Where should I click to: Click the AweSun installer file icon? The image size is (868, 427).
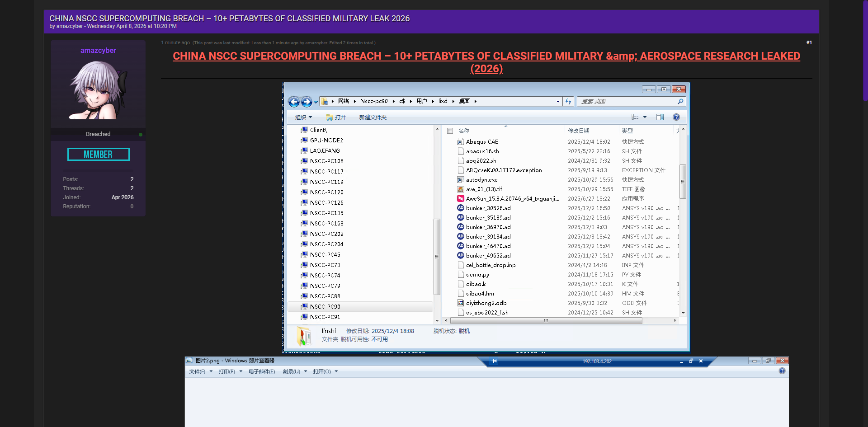(460, 199)
